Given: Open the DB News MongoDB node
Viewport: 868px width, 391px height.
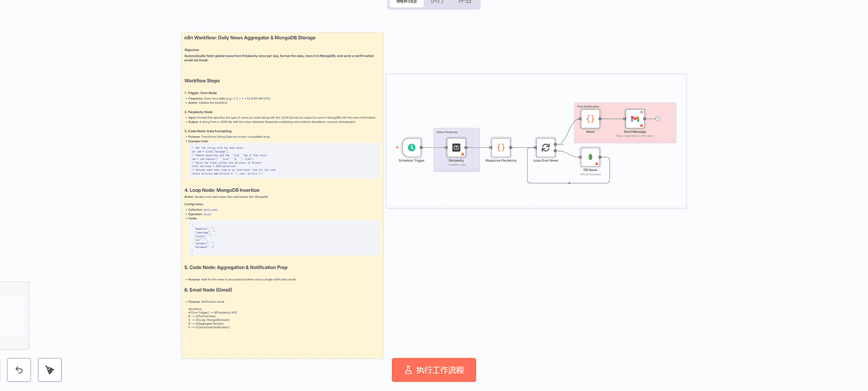Looking at the screenshot, I should click(590, 157).
